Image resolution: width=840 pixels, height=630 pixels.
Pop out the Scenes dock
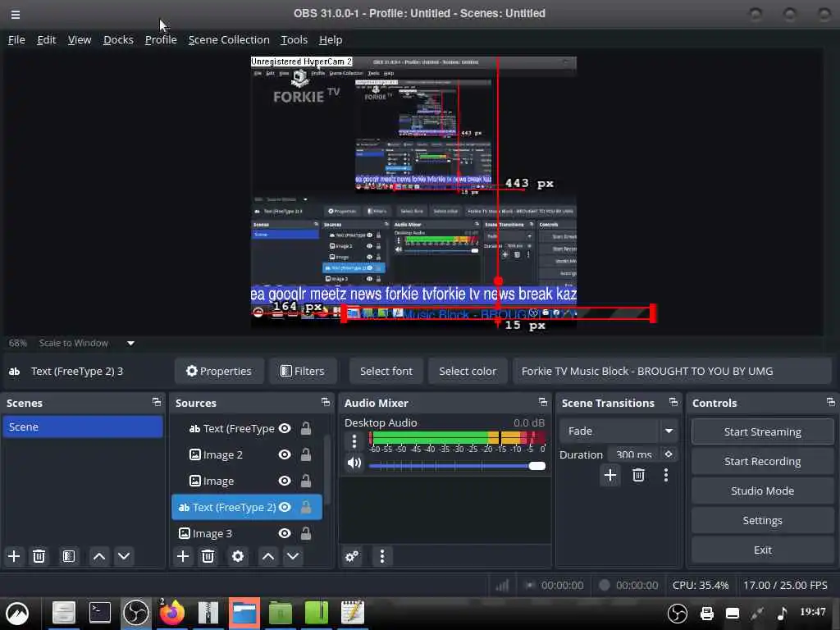click(x=157, y=402)
